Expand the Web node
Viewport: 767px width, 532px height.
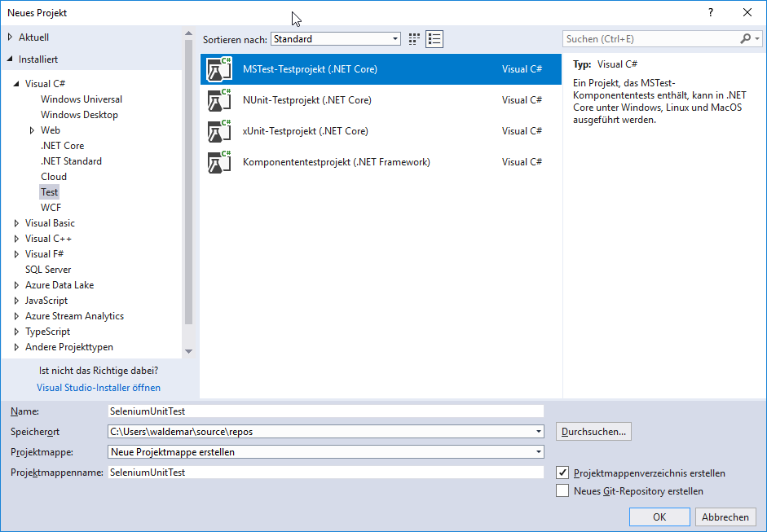(32, 130)
